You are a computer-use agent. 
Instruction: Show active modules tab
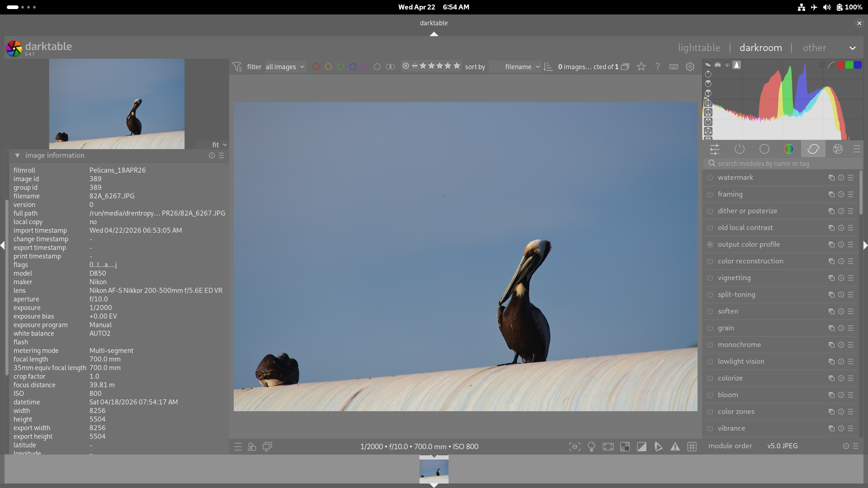(x=740, y=149)
